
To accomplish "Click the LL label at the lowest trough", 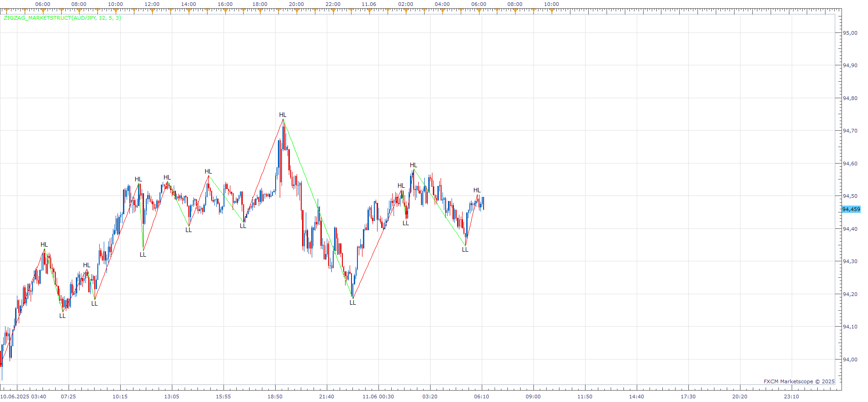I will (63, 316).
